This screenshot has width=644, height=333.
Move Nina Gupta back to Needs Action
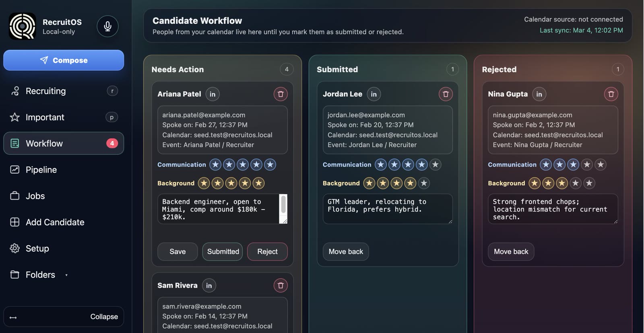point(511,252)
